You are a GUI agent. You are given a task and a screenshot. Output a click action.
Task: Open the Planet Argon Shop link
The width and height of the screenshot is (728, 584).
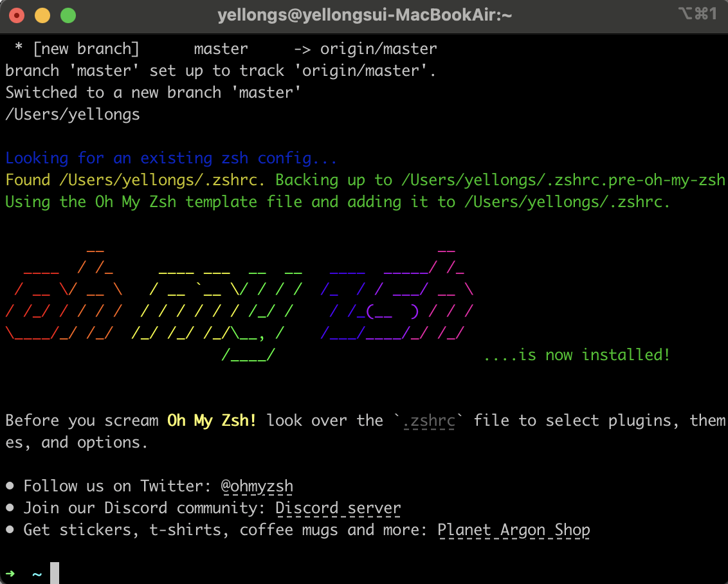513,530
